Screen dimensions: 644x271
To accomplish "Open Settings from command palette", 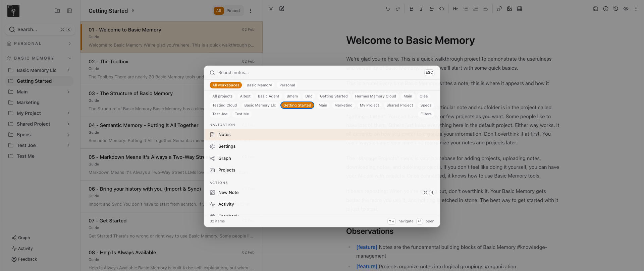I will tap(322, 146).
